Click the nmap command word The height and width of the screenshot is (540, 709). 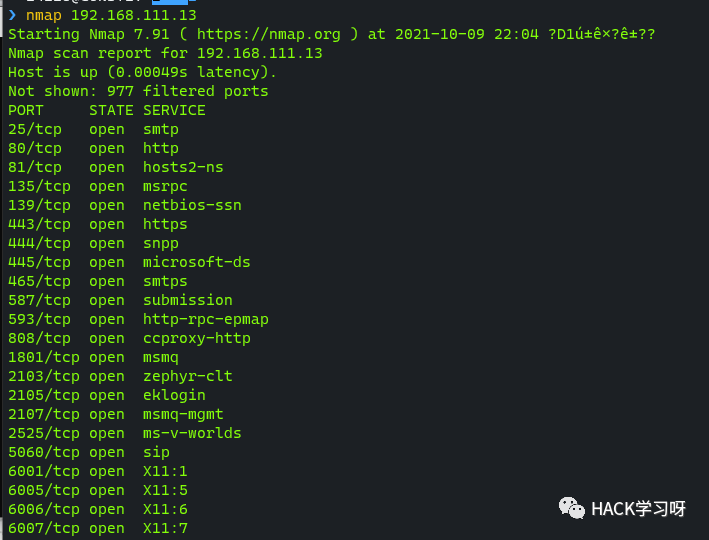pyautogui.click(x=43, y=16)
